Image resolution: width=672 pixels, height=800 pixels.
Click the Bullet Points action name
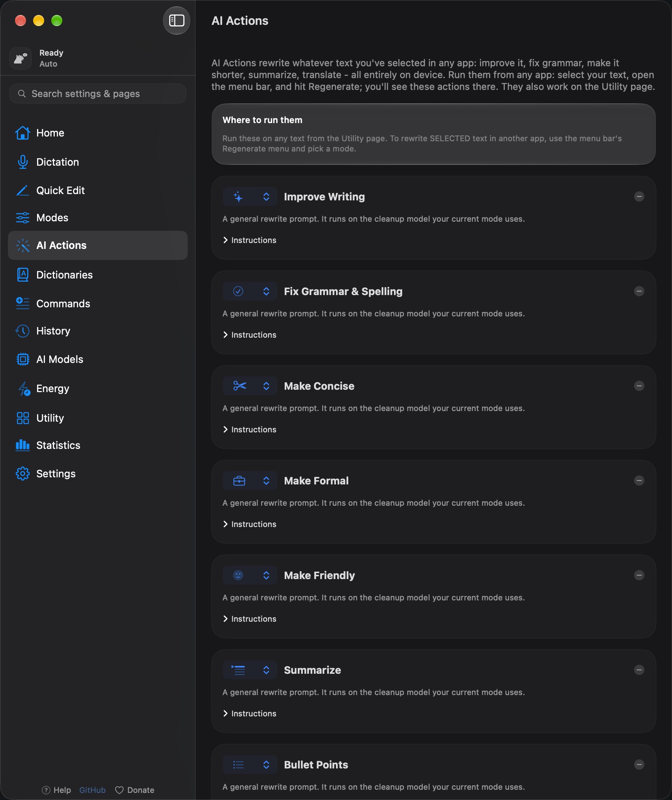point(316,765)
